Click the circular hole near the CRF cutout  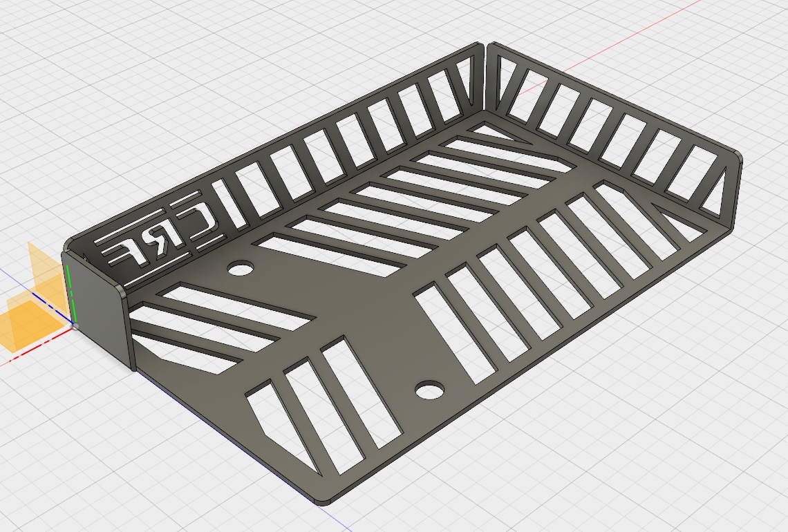240,268
